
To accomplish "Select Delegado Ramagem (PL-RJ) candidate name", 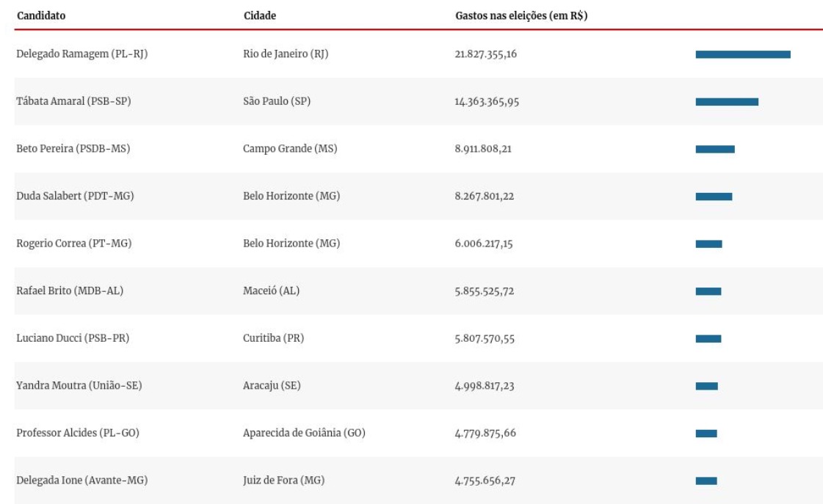I will (82, 54).
